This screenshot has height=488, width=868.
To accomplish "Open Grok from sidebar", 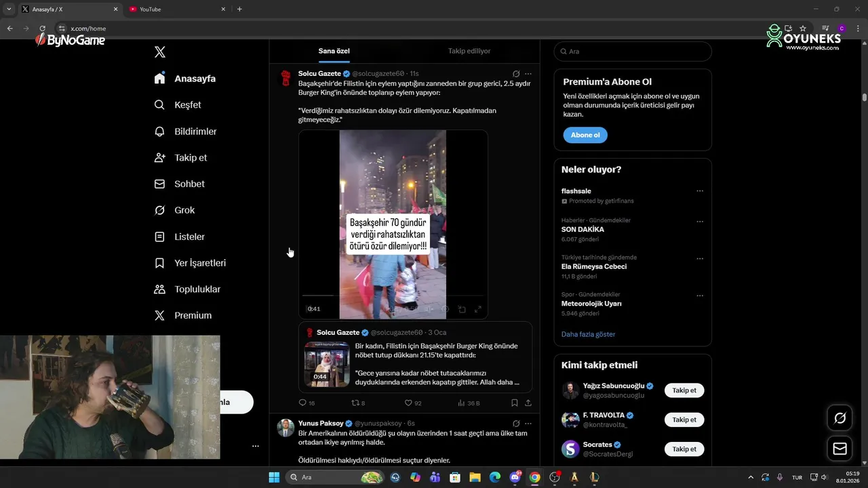I will 174,210.
